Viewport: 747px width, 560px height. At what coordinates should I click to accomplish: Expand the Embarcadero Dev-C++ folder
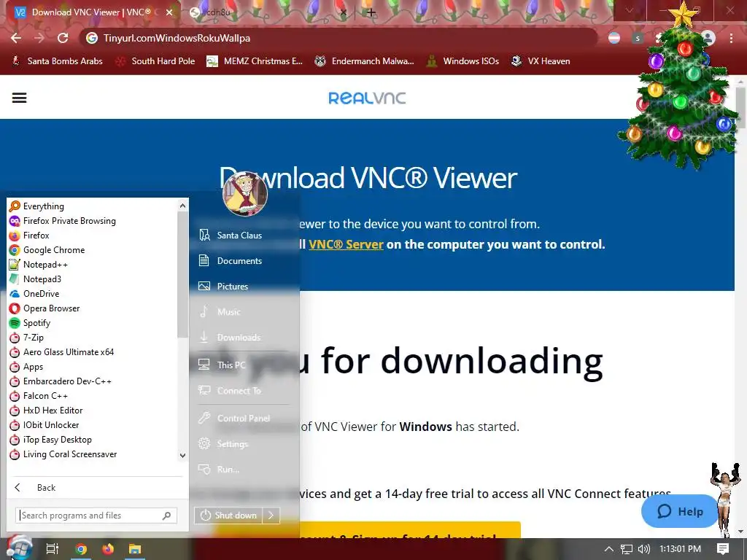61,381
